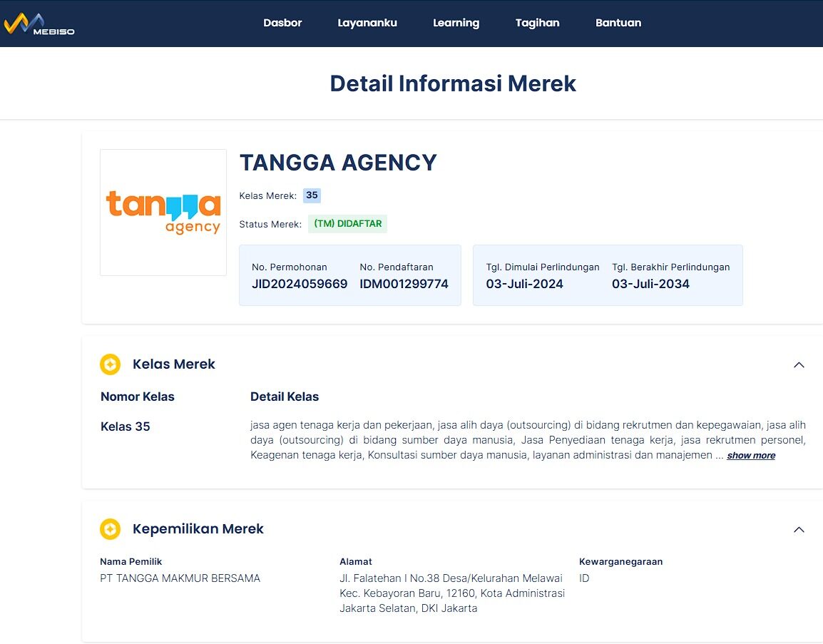Viewport: 823px width, 644px height.
Task: Click the No. Permohonan label
Action: point(290,267)
